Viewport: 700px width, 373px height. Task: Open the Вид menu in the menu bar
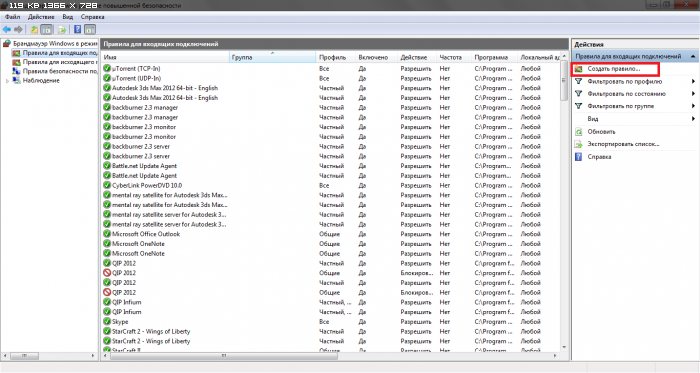coord(67,17)
